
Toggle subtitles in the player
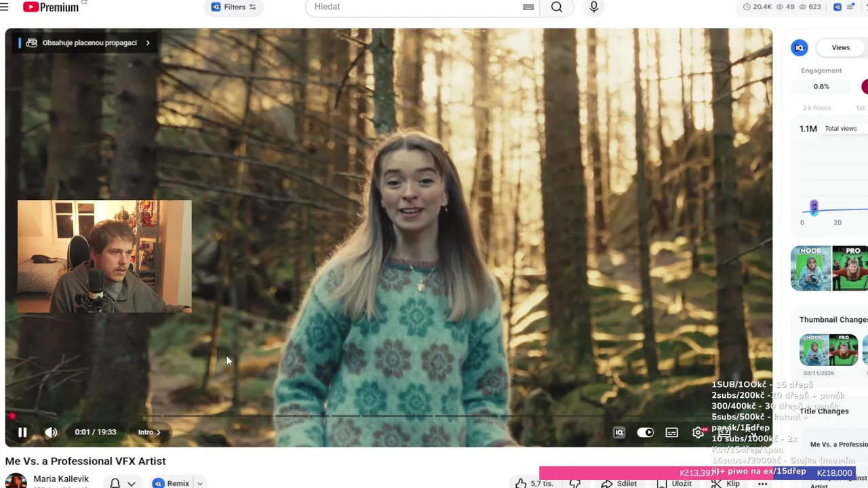[671, 432]
